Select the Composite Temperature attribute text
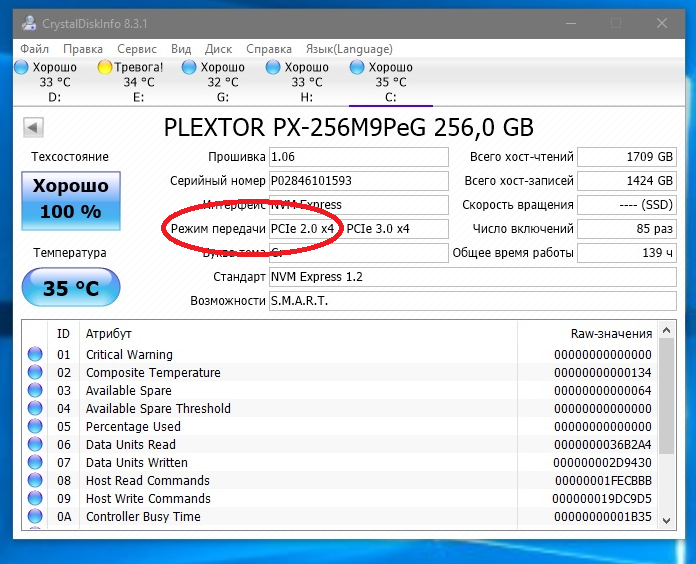The width and height of the screenshot is (696, 564). (153, 372)
